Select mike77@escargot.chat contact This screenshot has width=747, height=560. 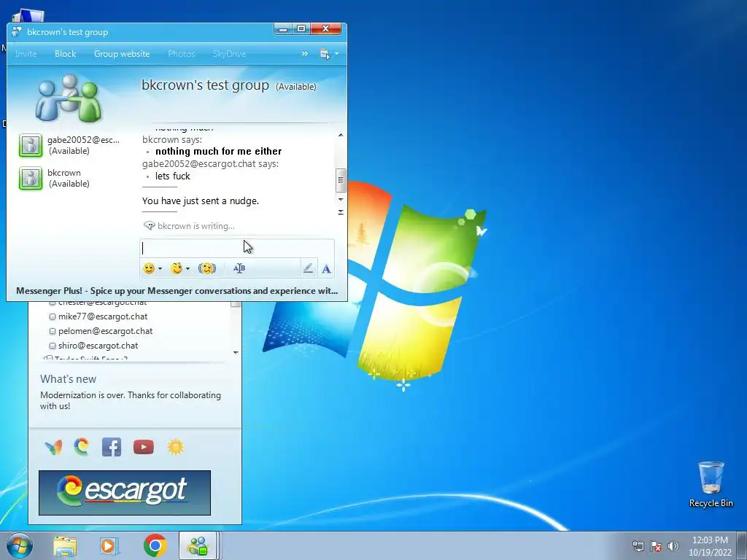point(103,316)
